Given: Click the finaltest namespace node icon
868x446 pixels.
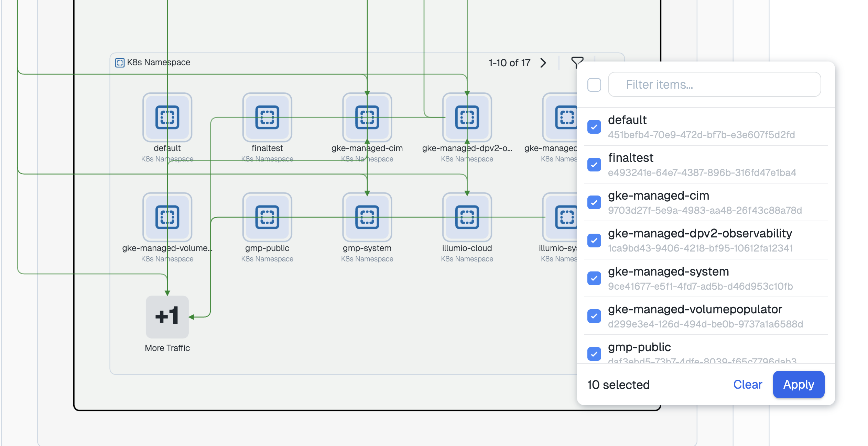Looking at the screenshot, I should pyautogui.click(x=267, y=118).
